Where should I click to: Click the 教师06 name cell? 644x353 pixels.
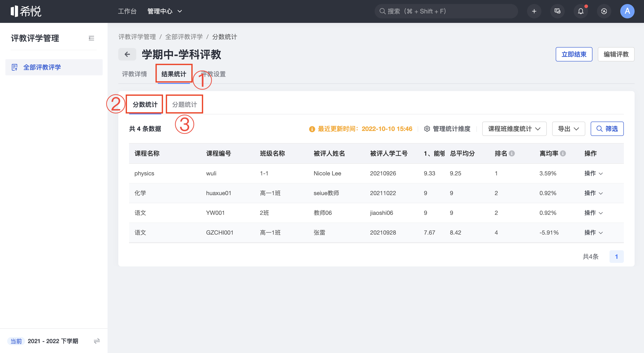point(322,213)
